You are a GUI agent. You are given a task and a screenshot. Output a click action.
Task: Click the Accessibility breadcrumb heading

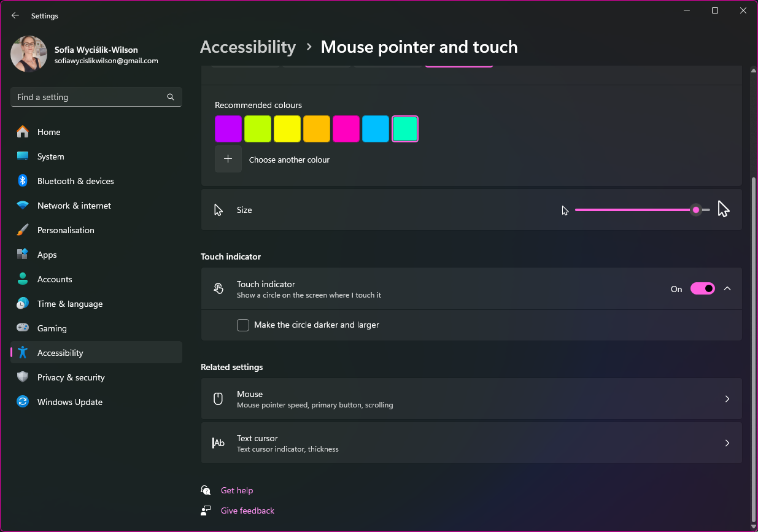coord(248,47)
